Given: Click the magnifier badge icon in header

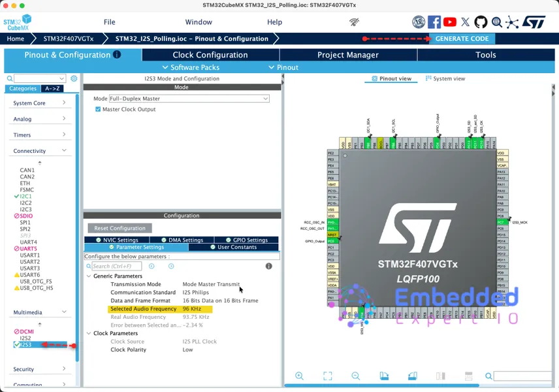Looking at the screenshot, I should pyautogui.click(x=496, y=22).
